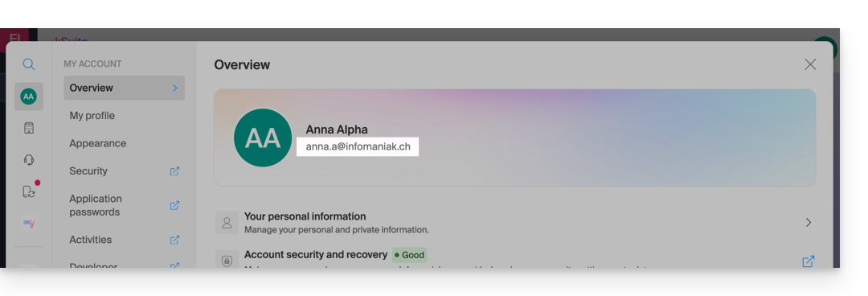Click external link icon beside Security

pyautogui.click(x=174, y=171)
